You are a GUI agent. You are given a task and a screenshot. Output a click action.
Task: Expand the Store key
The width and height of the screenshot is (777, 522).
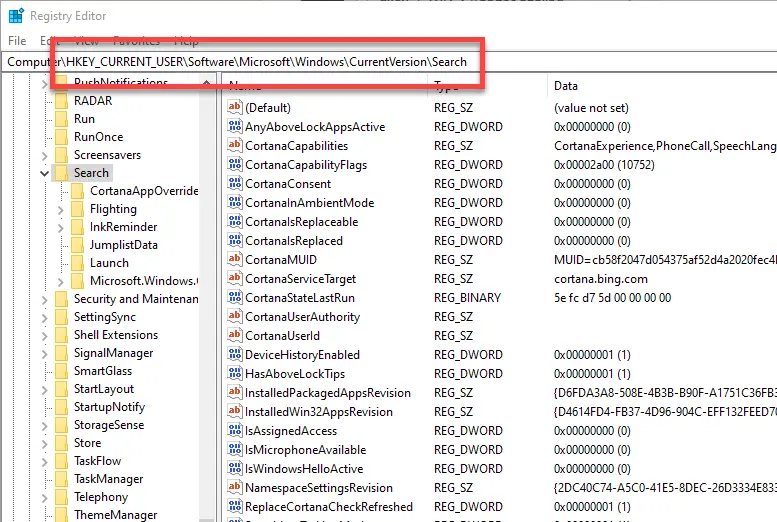(45, 444)
